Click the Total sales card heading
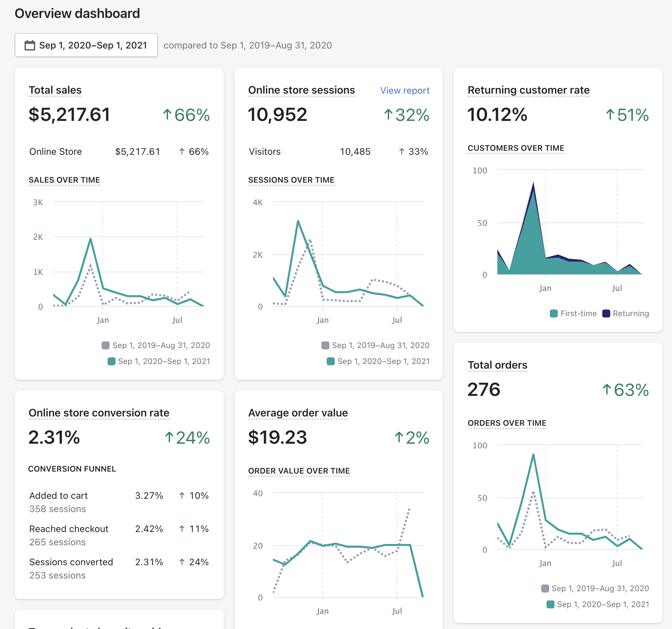This screenshot has width=672, height=629. point(55,90)
